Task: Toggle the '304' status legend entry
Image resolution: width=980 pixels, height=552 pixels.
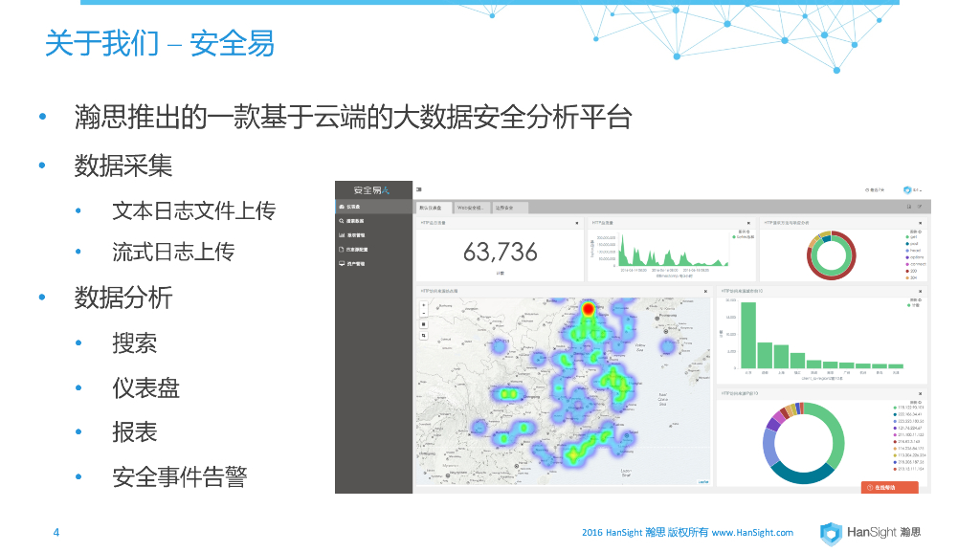Action: tap(912, 277)
